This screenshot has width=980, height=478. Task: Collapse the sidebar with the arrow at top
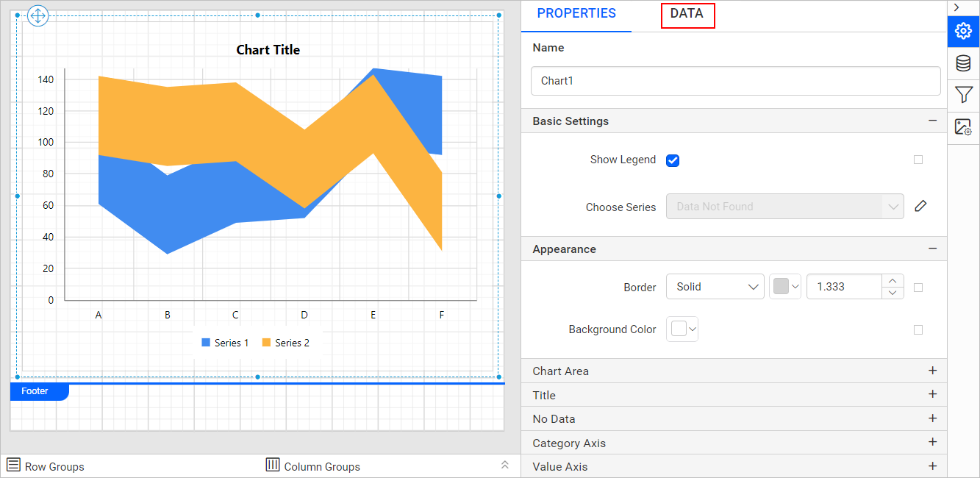(x=956, y=7)
